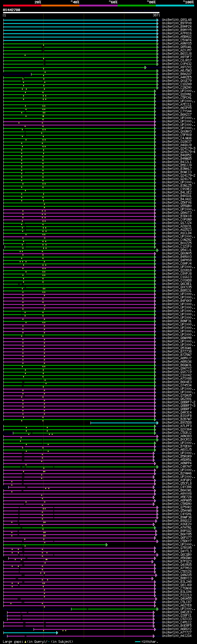Select label UniRef100_B9QGI2
The width and height of the screenshot is (197, 644).
point(177,521)
